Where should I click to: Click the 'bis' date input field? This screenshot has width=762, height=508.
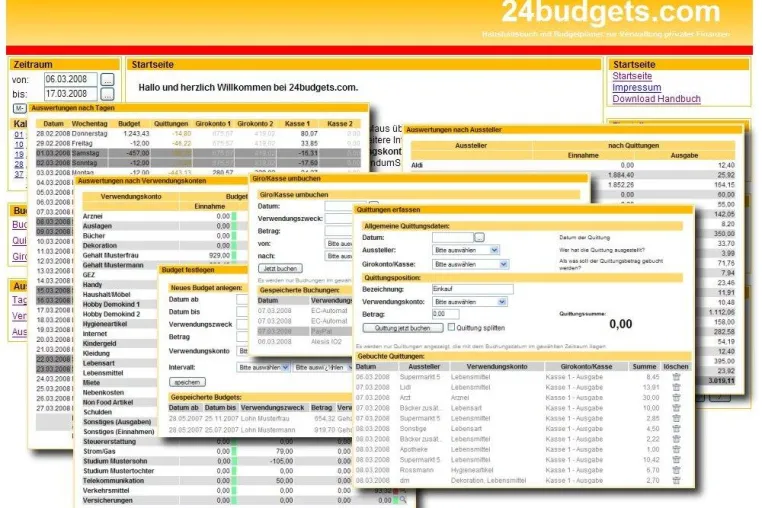click(x=71, y=94)
